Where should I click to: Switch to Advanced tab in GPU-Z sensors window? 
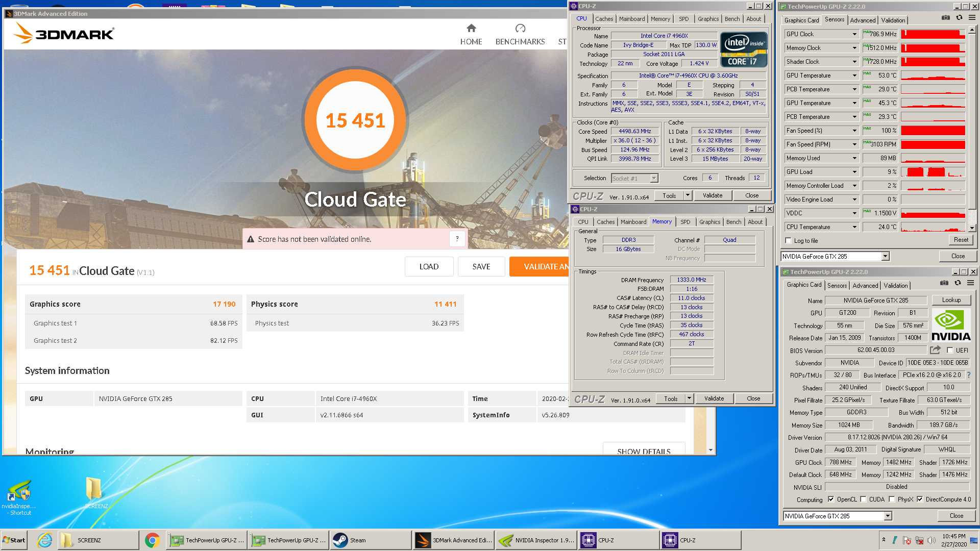(x=863, y=20)
